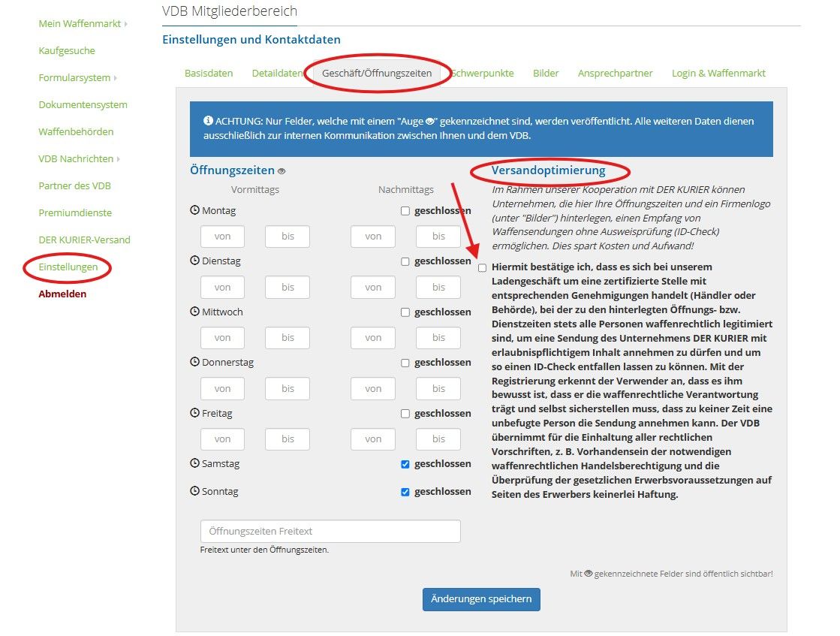
Task: Click the clock icon next to Montag
Action: tap(195, 211)
